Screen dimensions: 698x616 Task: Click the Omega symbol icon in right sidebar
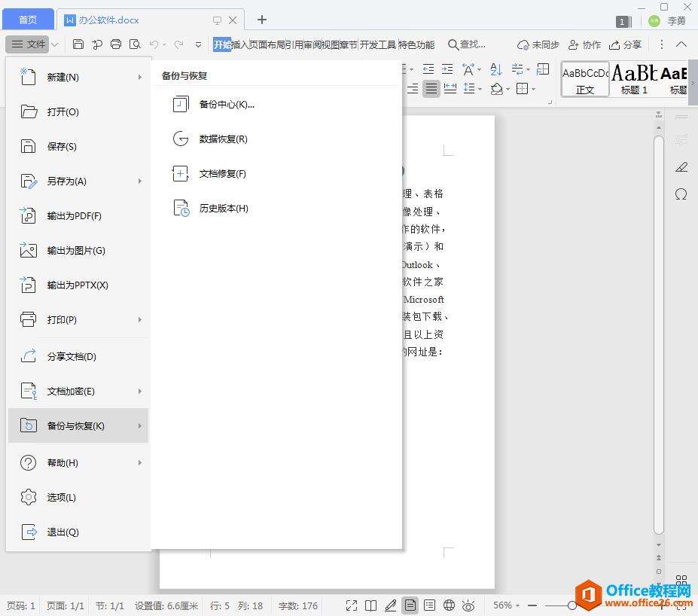tap(681, 194)
